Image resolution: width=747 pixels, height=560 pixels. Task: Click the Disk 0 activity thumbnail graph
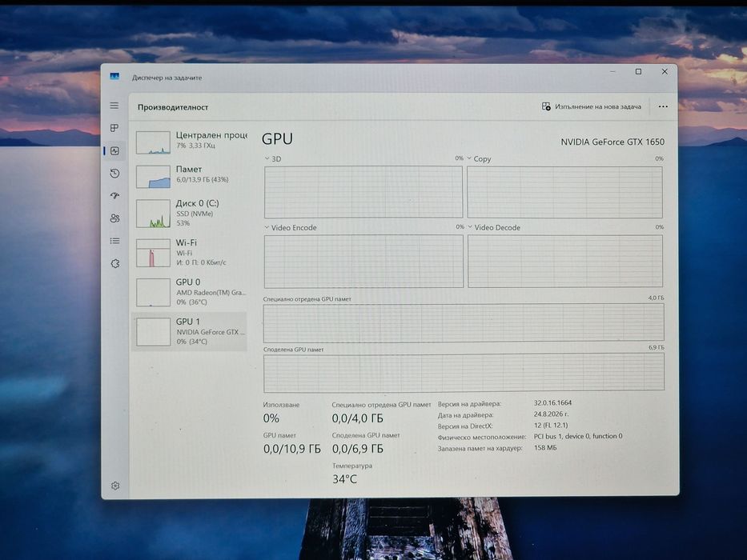tap(153, 214)
